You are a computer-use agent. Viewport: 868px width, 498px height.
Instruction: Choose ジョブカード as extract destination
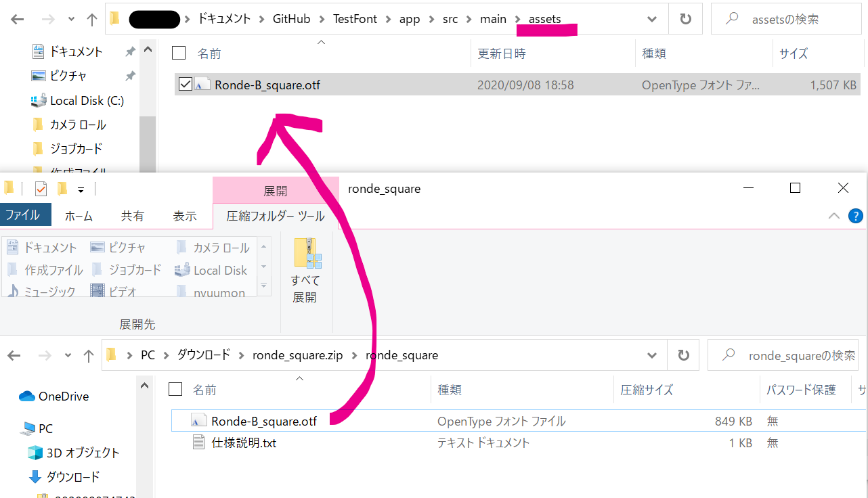pyautogui.click(x=126, y=270)
